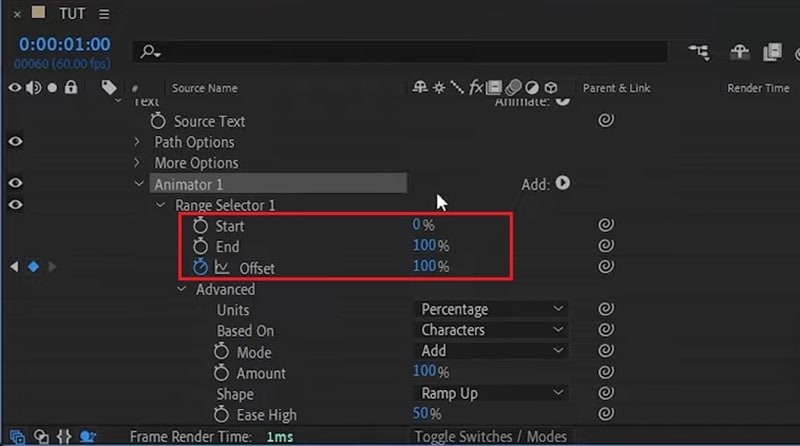Screen dimensions: 800x446
Task: Click the quality slash column header
Action: [x=457, y=87]
